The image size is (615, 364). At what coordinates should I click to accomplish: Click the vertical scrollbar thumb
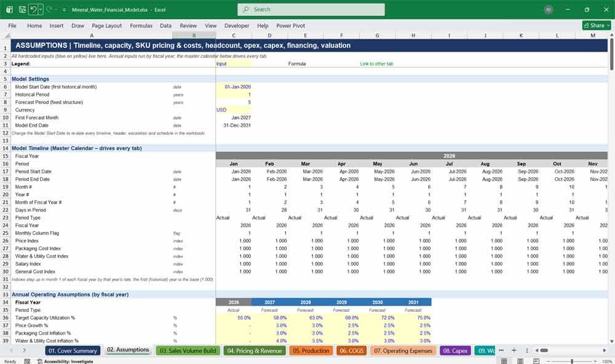611,55
